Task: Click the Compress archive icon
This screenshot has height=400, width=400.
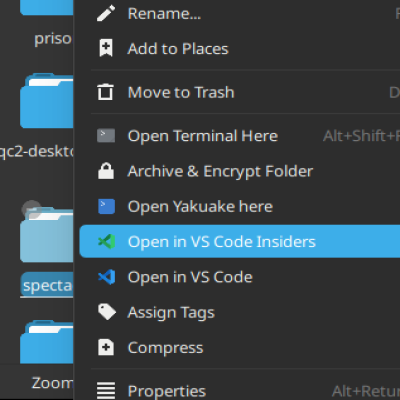Action: (x=106, y=348)
